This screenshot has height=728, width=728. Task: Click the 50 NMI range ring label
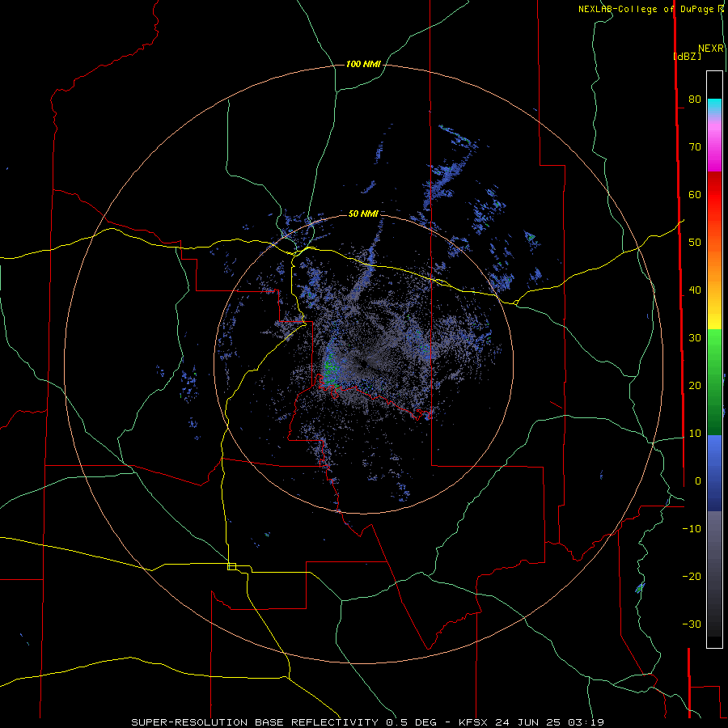363,214
